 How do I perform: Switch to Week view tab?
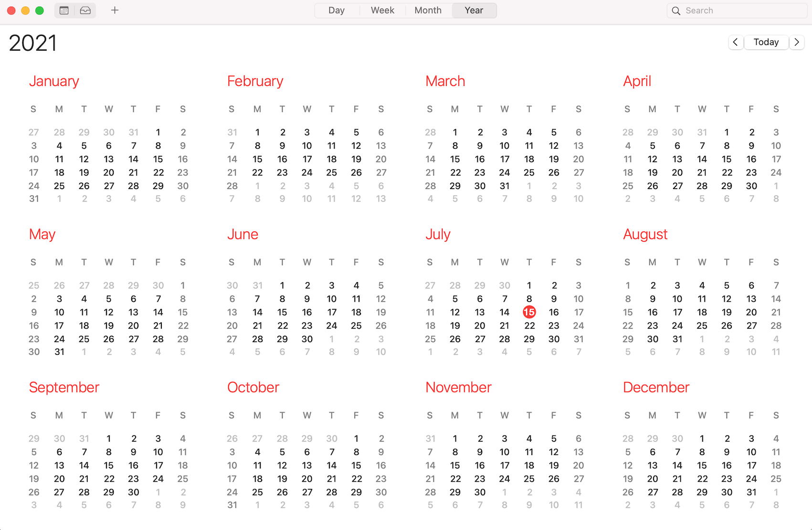coord(382,11)
